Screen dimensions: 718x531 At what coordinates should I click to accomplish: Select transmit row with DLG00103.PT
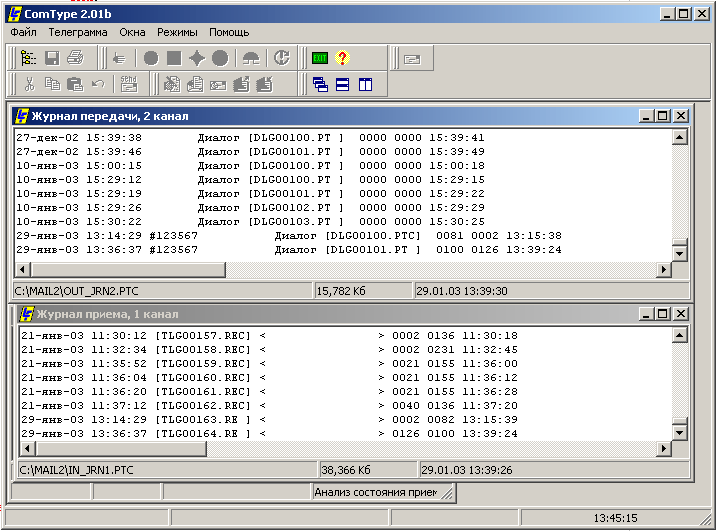pyautogui.click(x=250, y=222)
